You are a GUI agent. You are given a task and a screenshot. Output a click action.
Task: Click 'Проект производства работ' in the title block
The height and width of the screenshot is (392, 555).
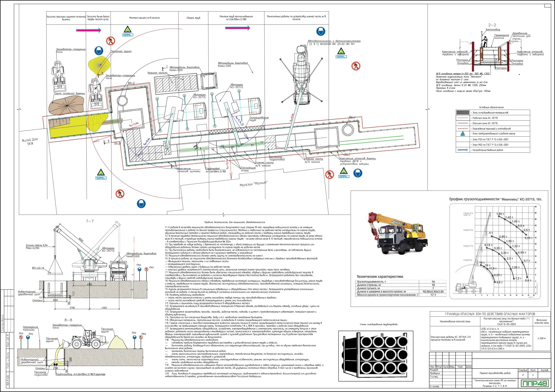click(x=495, y=373)
